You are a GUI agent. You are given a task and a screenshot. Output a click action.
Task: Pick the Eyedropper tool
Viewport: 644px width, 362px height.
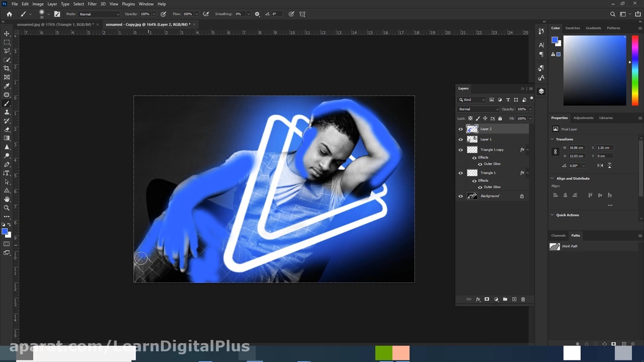click(7, 86)
